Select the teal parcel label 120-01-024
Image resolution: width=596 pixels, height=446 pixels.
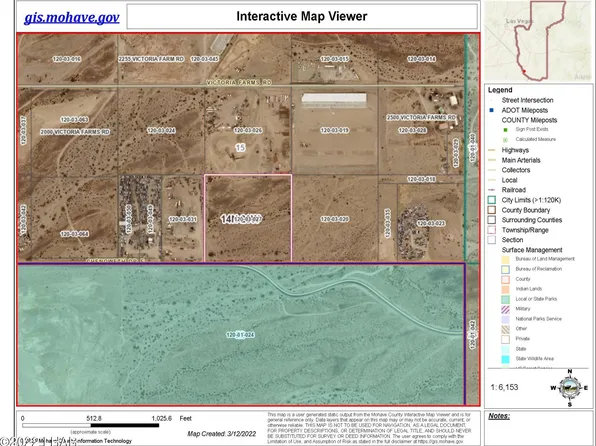[240, 335]
